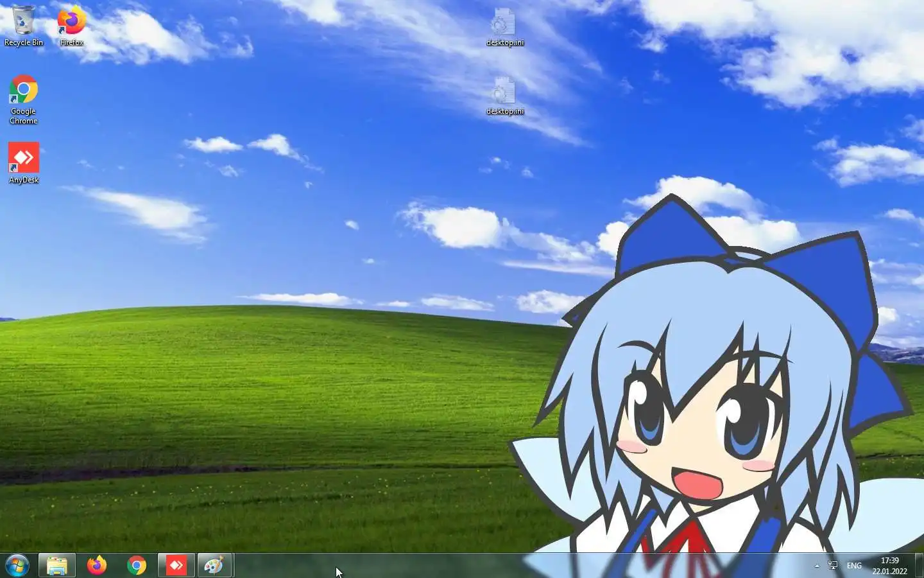
Task: Switch to AnyDesk in the taskbar
Action: click(176, 566)
